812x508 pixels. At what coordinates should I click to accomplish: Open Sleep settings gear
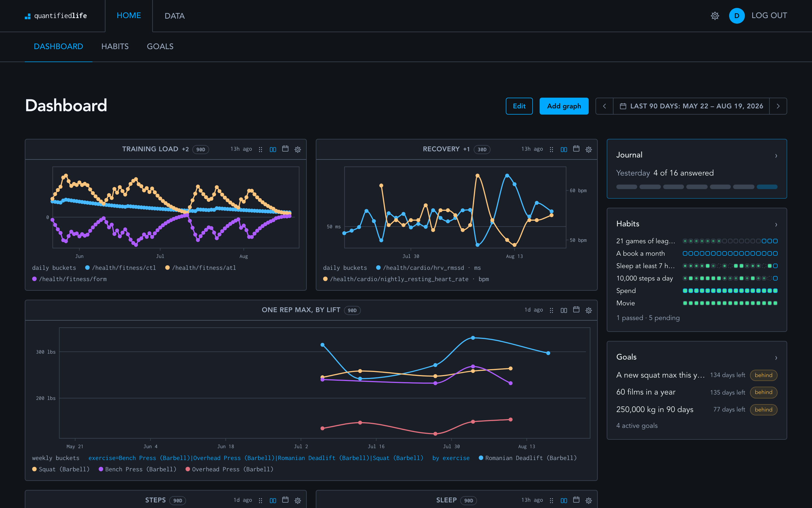[588, 500]
